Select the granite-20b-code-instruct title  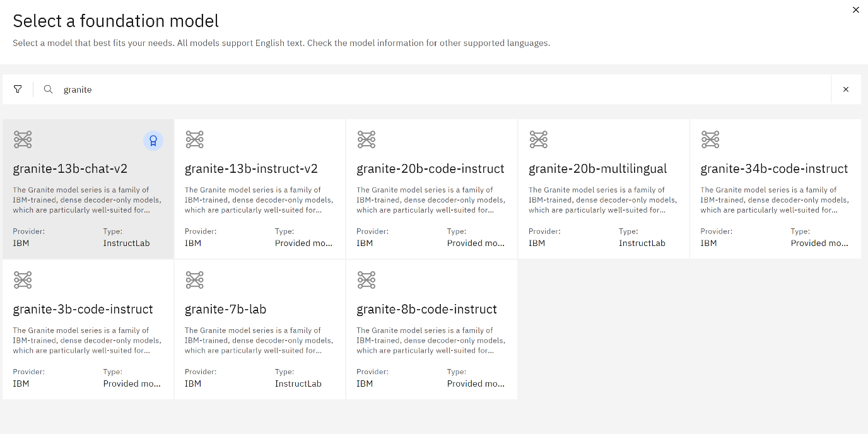pyautogui.click(x=431, y=169)
